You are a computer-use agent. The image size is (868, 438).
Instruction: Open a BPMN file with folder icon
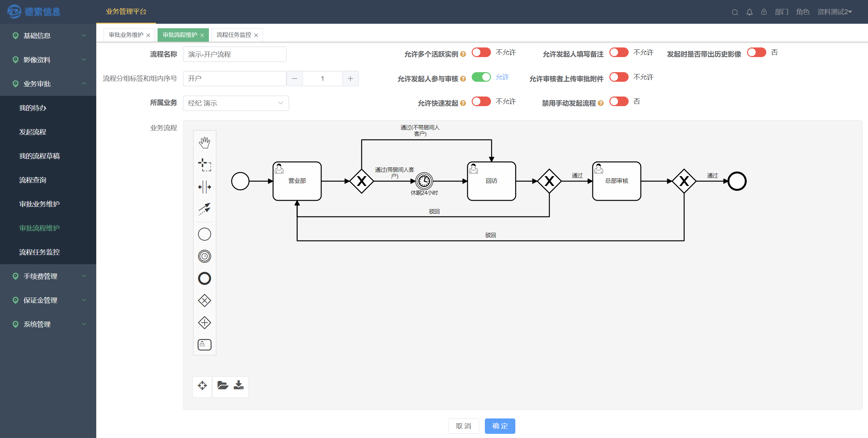(223, 385)
